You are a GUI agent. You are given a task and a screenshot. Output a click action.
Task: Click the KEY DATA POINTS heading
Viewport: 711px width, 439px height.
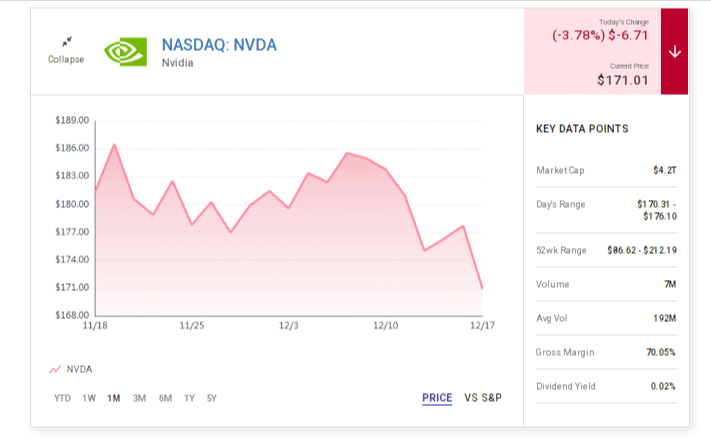tap(582, 129)
